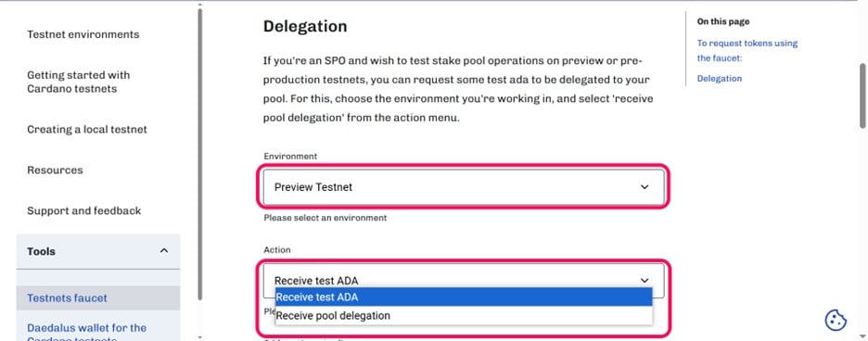
Task: Open the cookie settings icon
Action: [x=836, y=320]
